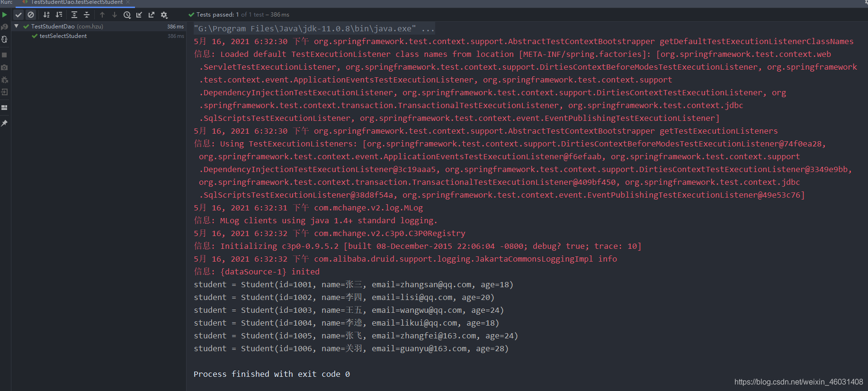
Task: Click output line with id=1006 student
Action: pos(351,348)
